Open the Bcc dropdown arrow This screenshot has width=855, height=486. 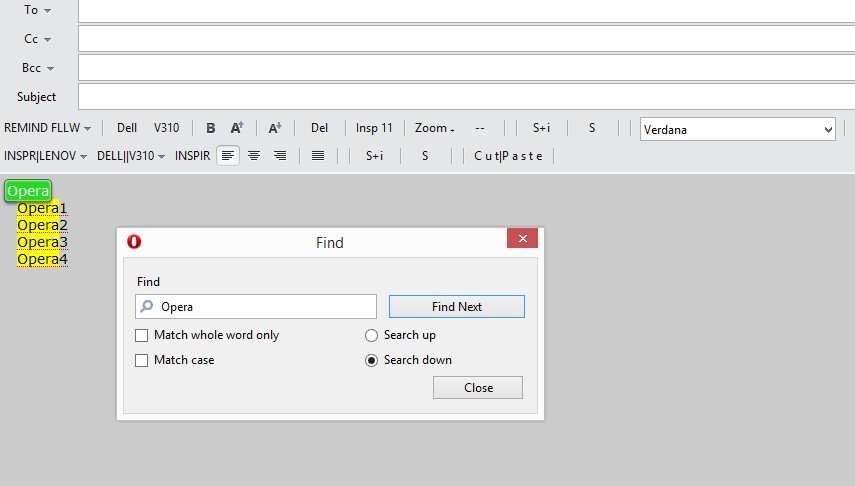(x=50, y=69)
